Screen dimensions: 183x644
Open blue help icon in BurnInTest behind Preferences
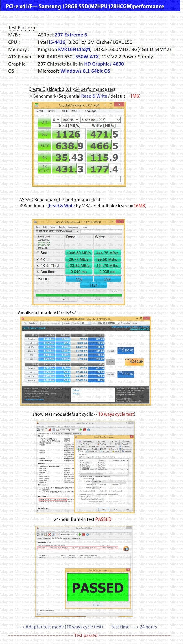point(89,430)
